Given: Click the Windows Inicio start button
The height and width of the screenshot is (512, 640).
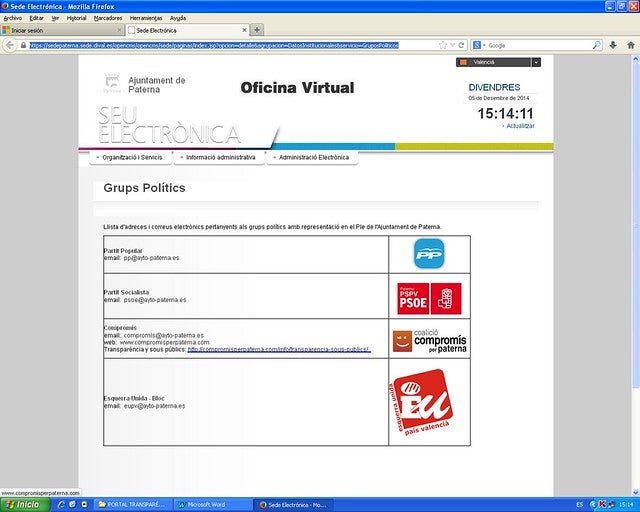Looking at the screenshot, I should pos(22,505).
